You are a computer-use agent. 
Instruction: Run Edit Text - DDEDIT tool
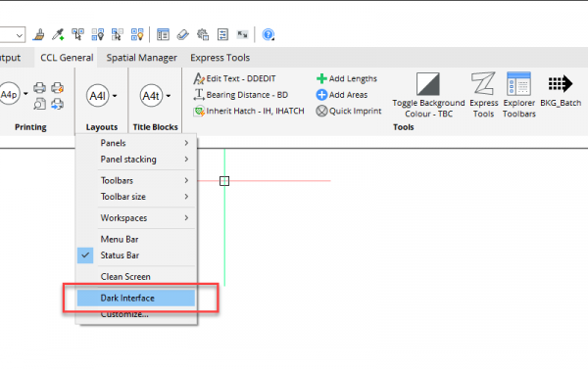tap(235, 78)
